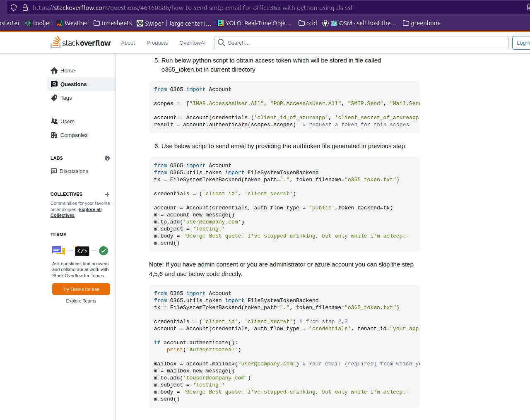The image size is (530, 420).
Task: Click the account line with tenant_id
Action: tap(287, 329)
